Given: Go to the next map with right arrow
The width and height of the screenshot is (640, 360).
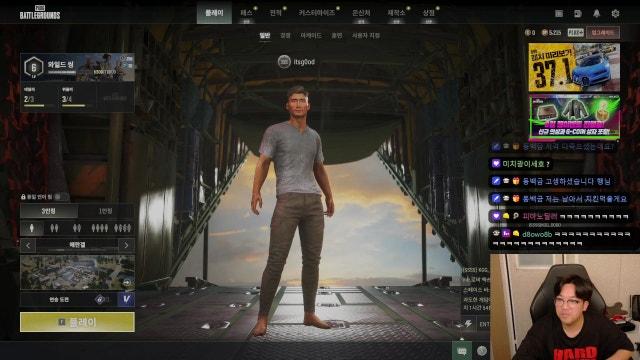Looking at the screenshot, I should pos(126,245).
